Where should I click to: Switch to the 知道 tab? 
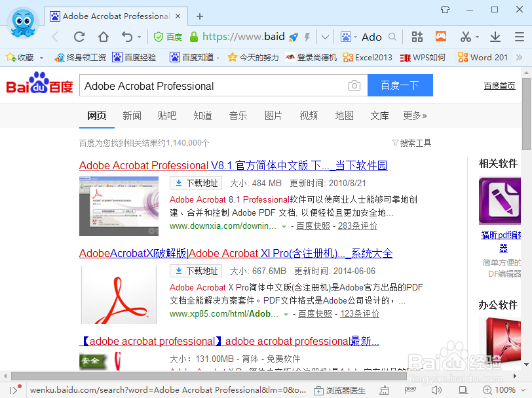tap(202, 116)
